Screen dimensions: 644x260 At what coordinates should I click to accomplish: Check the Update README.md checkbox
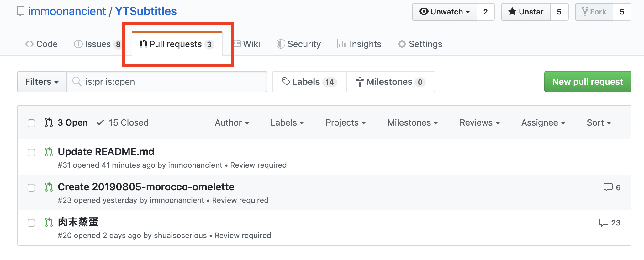(31, 153)
